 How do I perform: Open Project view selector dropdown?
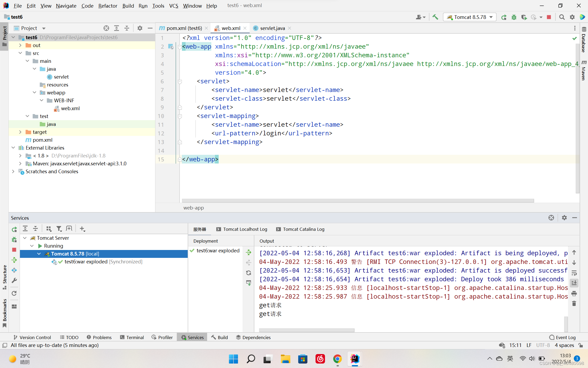click(x=33, y=28)
